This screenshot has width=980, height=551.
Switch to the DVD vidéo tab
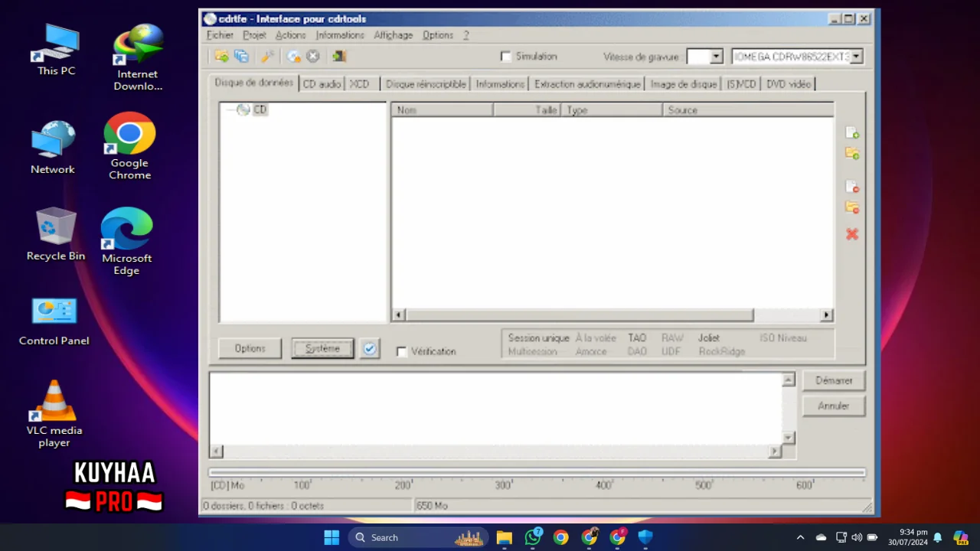(789, 84)
